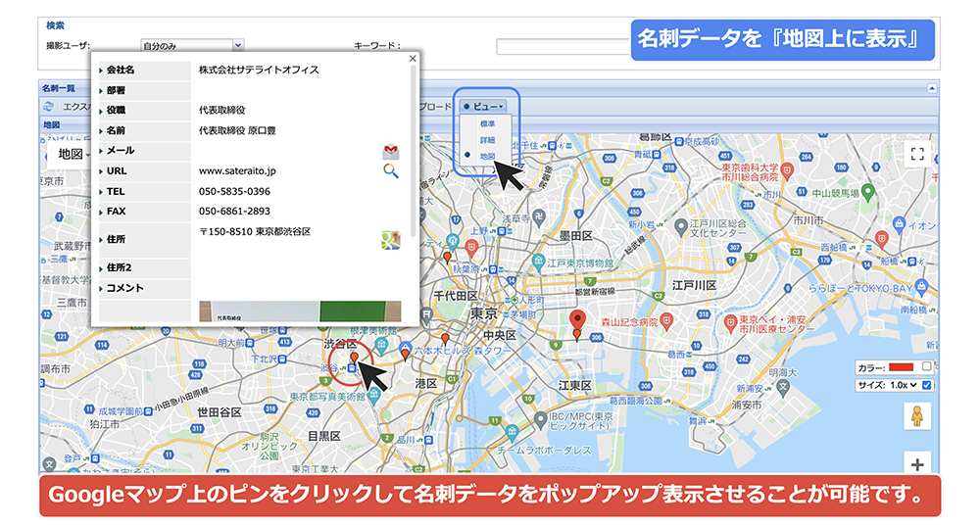Screen dimensions: 980x526
Task: Select 詳細 view from ビュー menu
Action: click(487, 140)
